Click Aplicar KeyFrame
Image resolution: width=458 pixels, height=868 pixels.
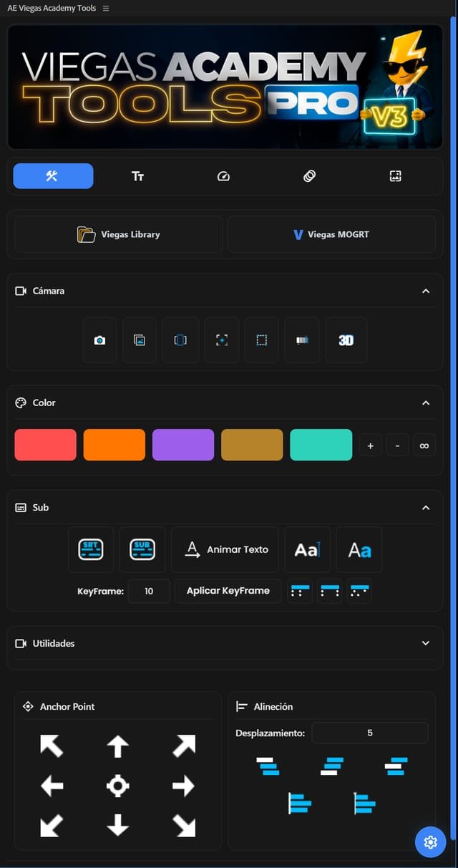coord(228,591)
